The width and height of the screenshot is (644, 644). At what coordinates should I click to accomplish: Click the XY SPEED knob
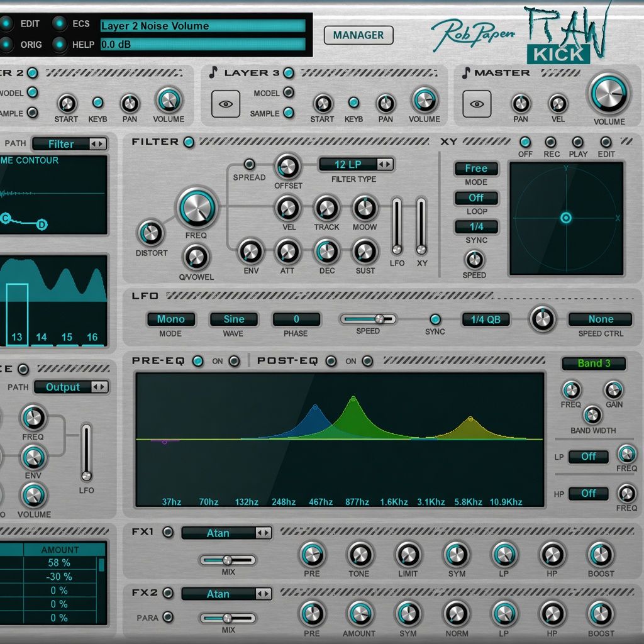coord(474,260)
